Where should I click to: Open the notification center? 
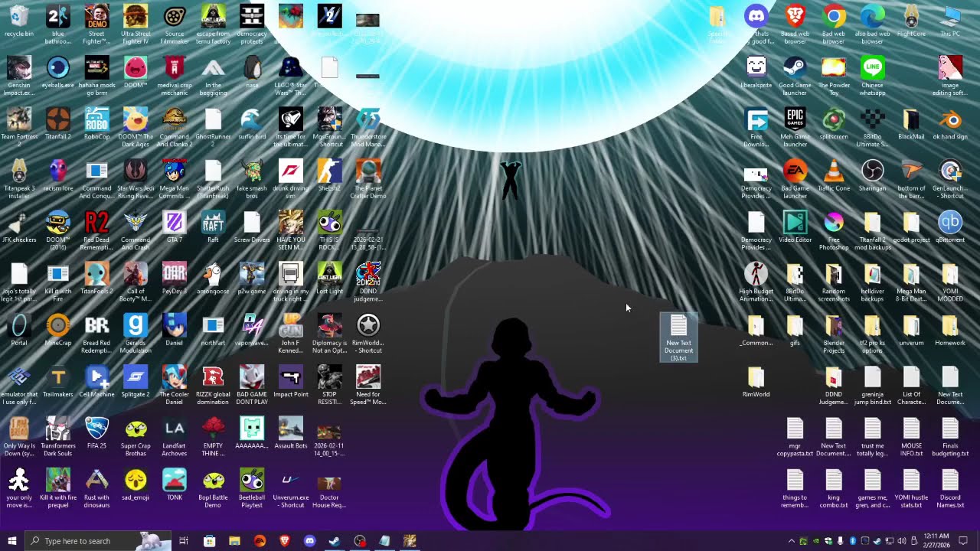coord(963,541)
